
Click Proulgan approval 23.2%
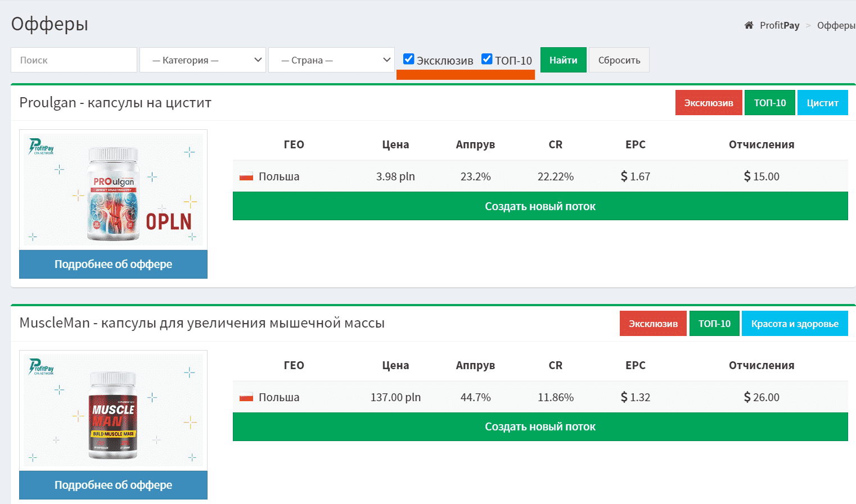click(476, 176)
